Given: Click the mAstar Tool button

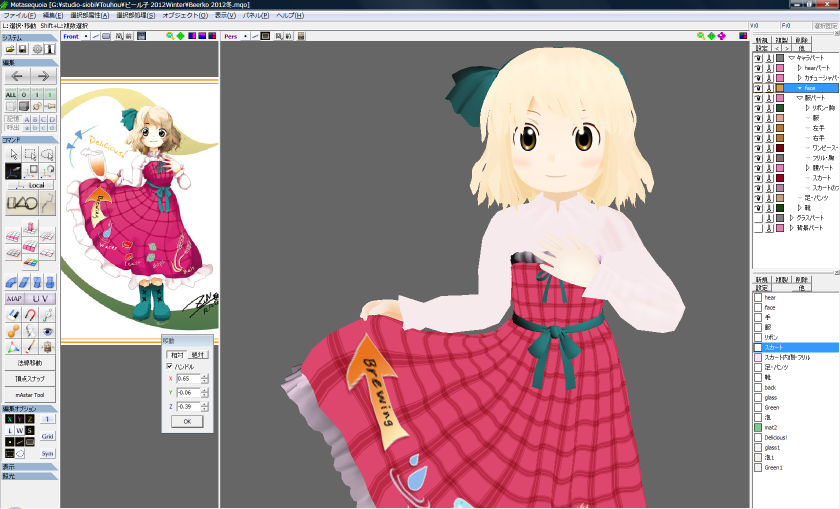Looking at the screenshot, I should [x=30, y=394].
